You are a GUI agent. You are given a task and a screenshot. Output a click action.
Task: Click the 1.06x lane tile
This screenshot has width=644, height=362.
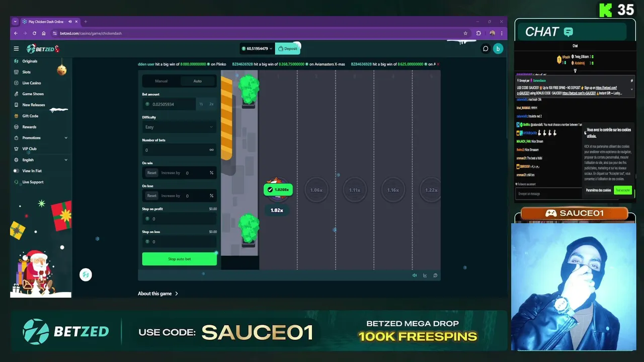(x=316, y=190)
